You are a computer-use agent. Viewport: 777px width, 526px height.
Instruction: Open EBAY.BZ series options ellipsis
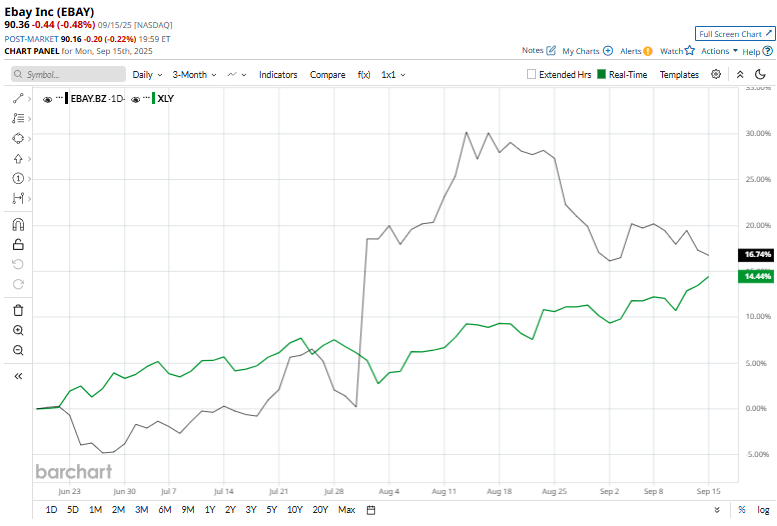point(59,98)
